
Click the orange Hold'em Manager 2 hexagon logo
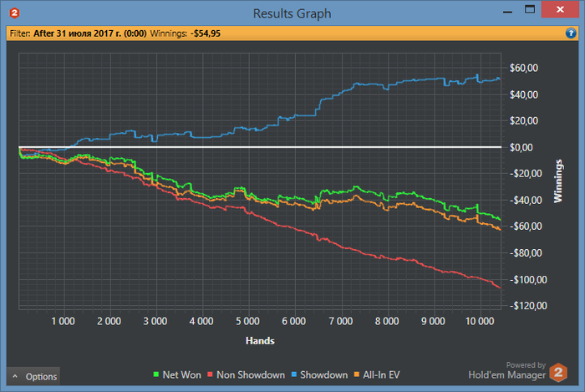pos(558,372)
